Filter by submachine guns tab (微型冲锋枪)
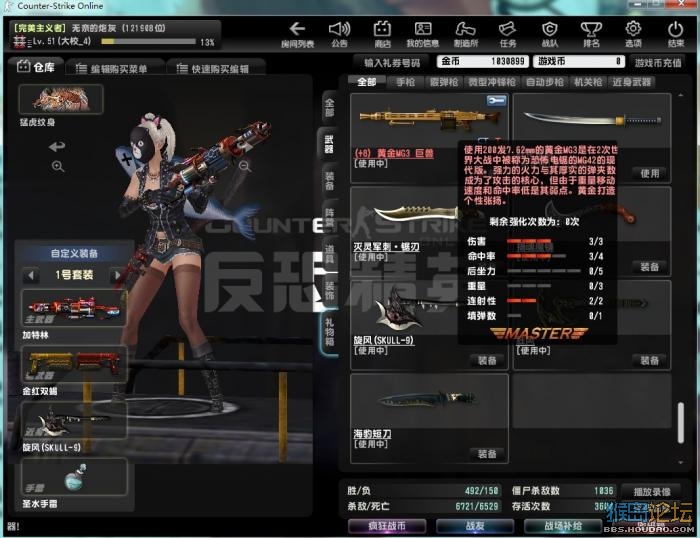The width and height of the screenshot is (700, 538). 492,82
